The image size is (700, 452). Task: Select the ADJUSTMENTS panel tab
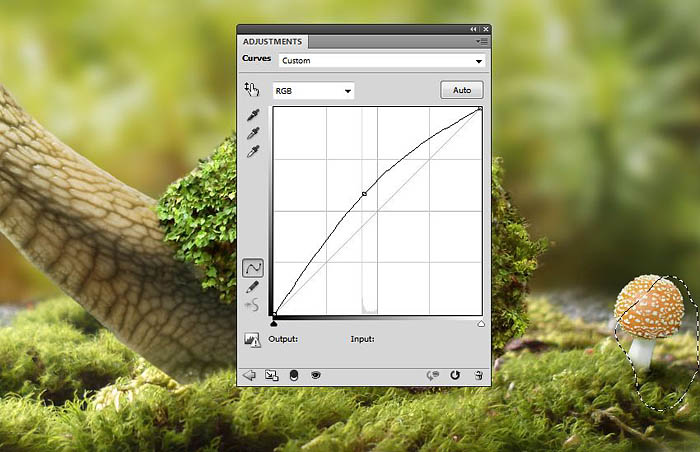(272, 42)
